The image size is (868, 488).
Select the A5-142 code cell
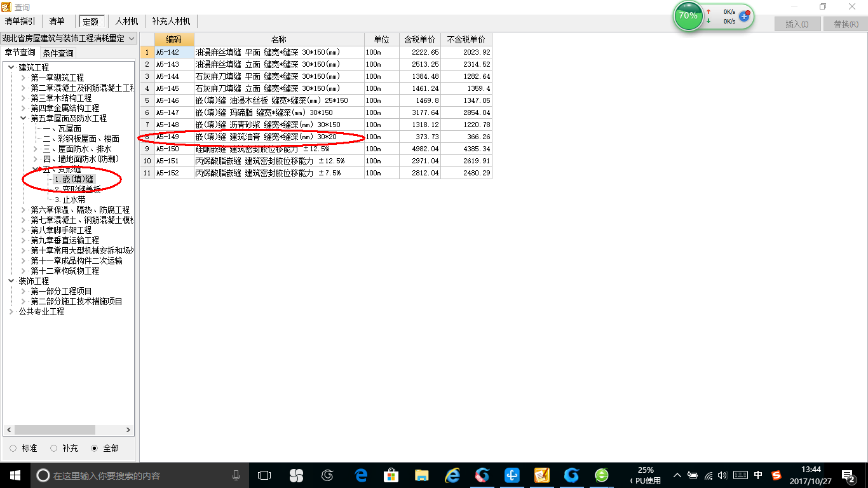pyautogui.click(x=173, y=52)
